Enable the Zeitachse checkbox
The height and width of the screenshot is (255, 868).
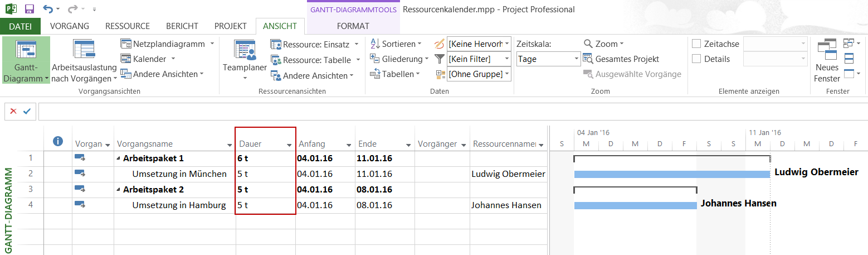(696, 44)
